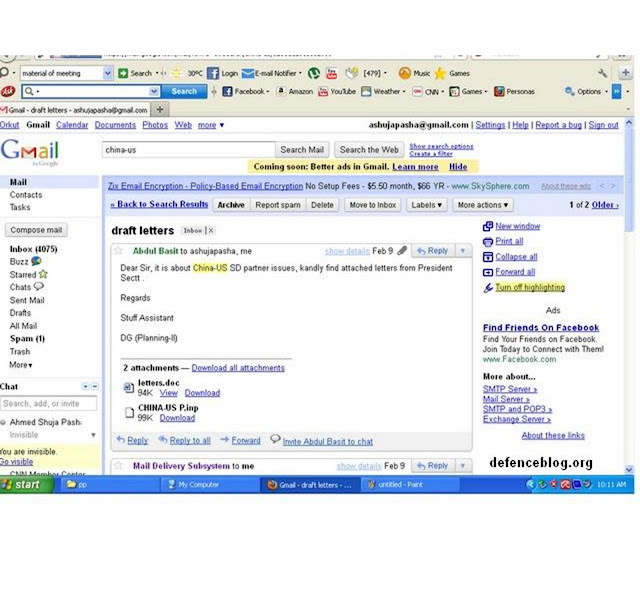
Task: Open the Weather toolbar dropdown
Action: (384, 91)
